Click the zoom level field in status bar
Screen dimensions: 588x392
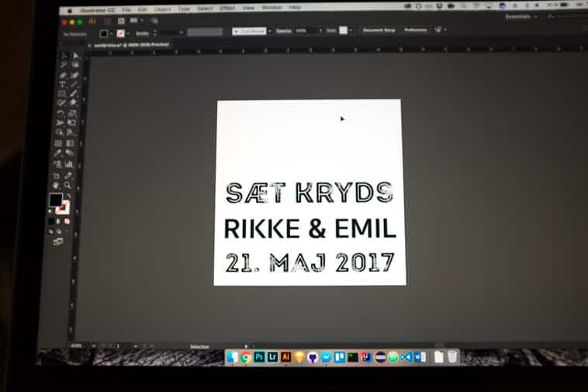77,346
